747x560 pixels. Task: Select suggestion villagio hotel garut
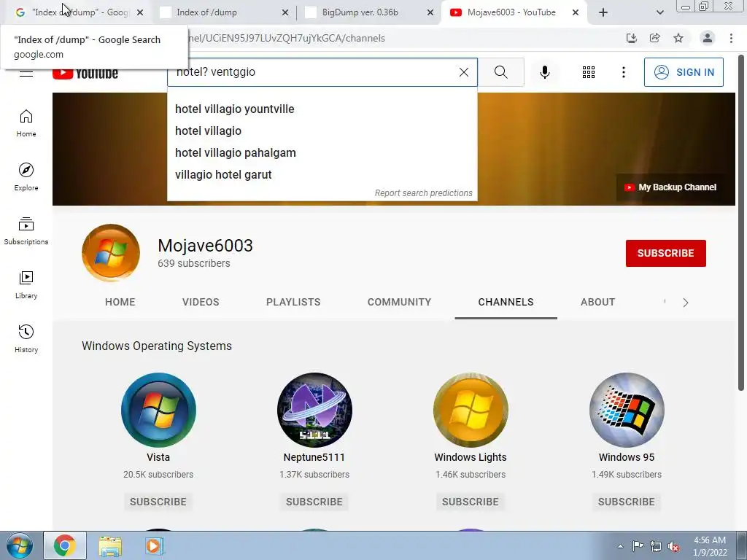(322, 175)
